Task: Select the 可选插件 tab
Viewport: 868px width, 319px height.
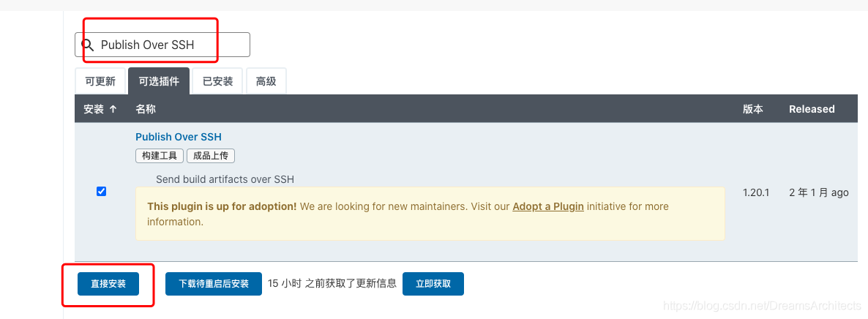Action: click(x=159, y=81)
